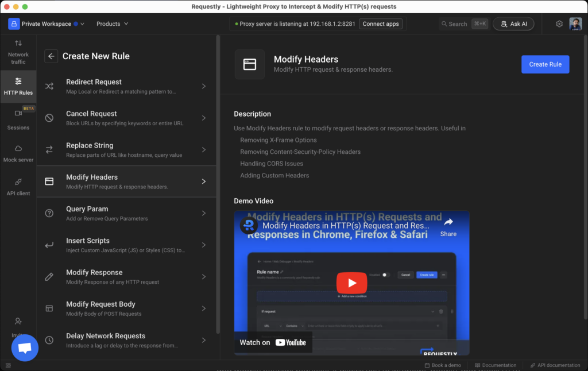Open the Book a demo link
Viewport: 588px width, 371px height.
click(x=443, y=365)
